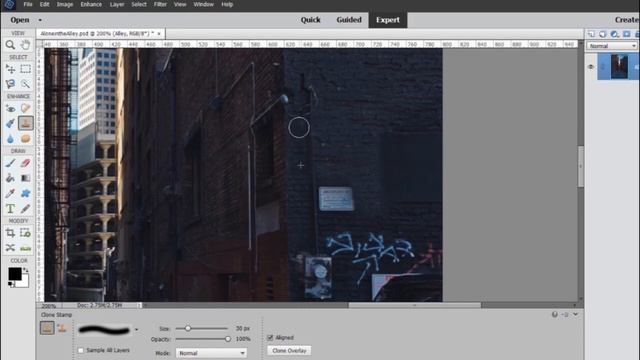The height and width of the screenshot is (360, 640).
Task: Create a new group in Layers panel
Action: pyautogui.click(x=602, y=34)
